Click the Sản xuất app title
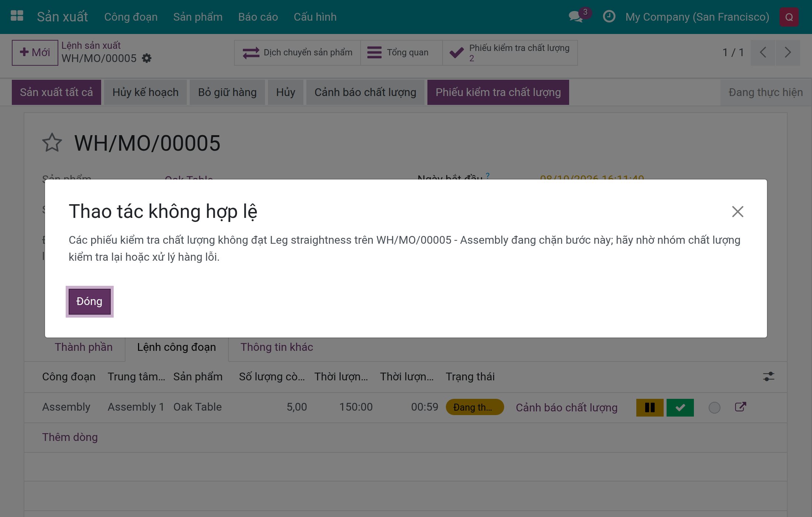812x517 pixels. 62,17
